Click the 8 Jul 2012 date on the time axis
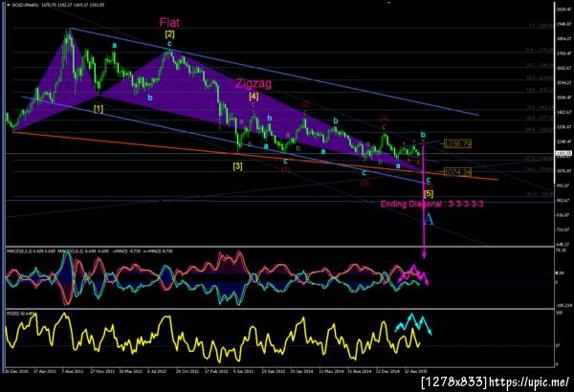 click(x=158, y=371)
